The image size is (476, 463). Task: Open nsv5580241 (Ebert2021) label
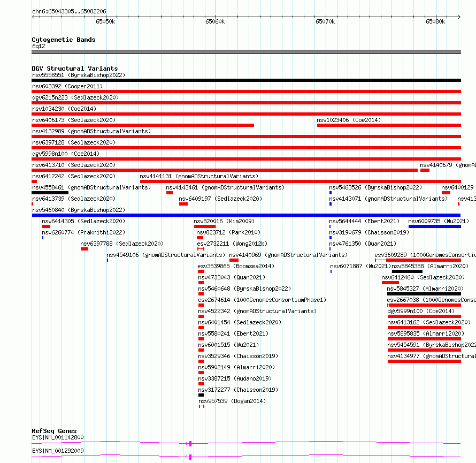(x=233, y=333)
